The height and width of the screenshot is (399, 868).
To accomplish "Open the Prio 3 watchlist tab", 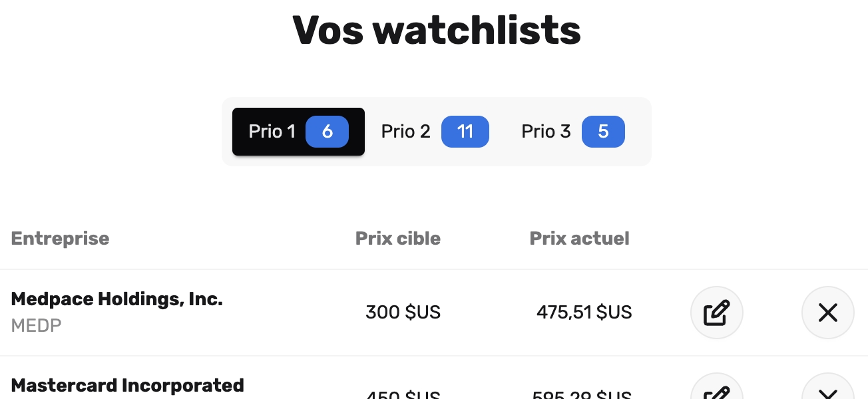I will pos(546,132).
